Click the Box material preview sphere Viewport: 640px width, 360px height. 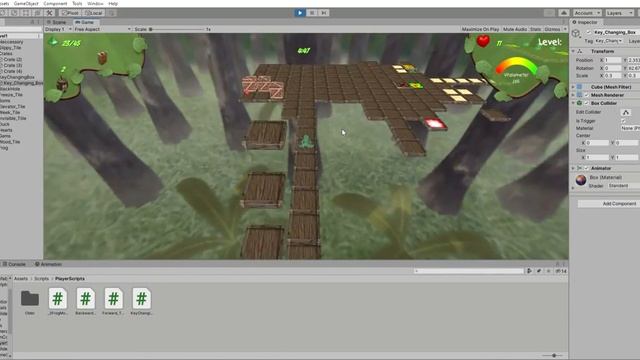coord(581,180)
